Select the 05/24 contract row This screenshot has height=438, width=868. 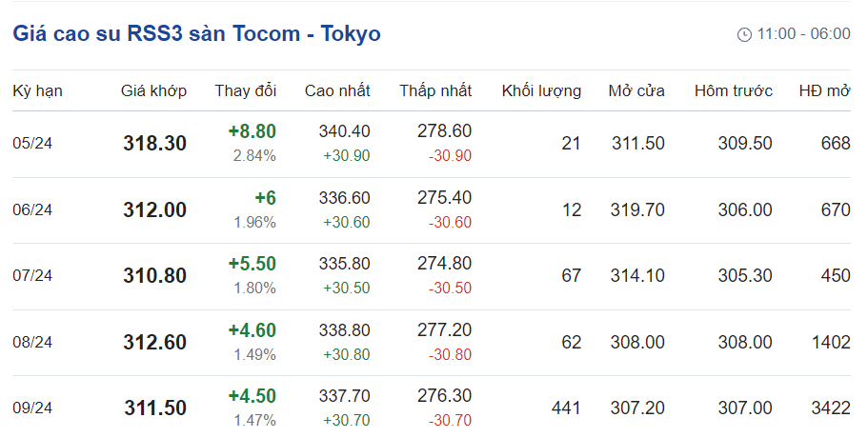32,144
